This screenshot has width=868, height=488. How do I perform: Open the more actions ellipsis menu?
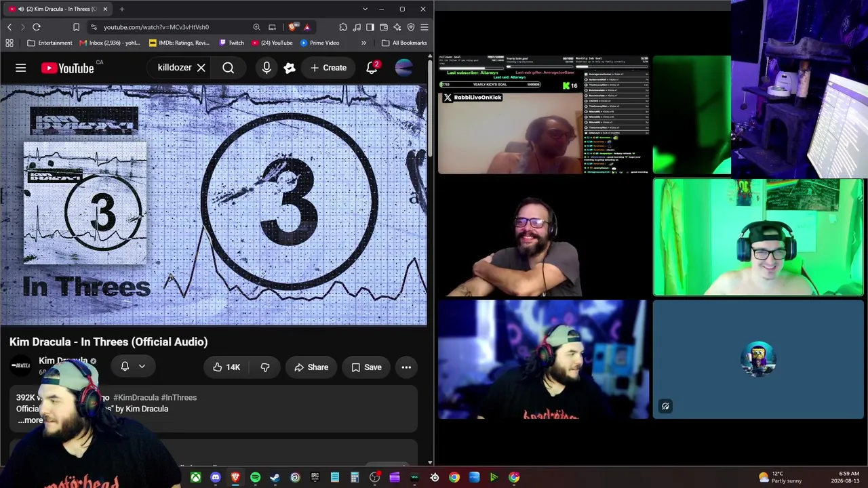coord(406,367)
